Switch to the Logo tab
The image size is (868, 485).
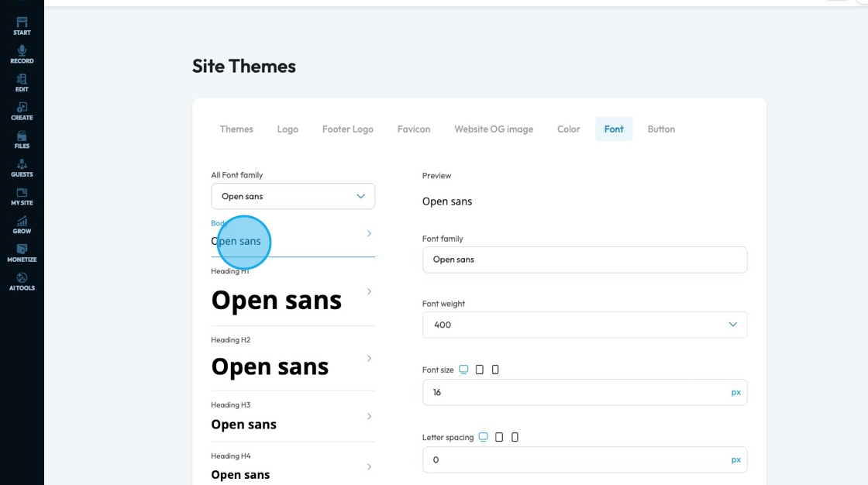(288, 129)
